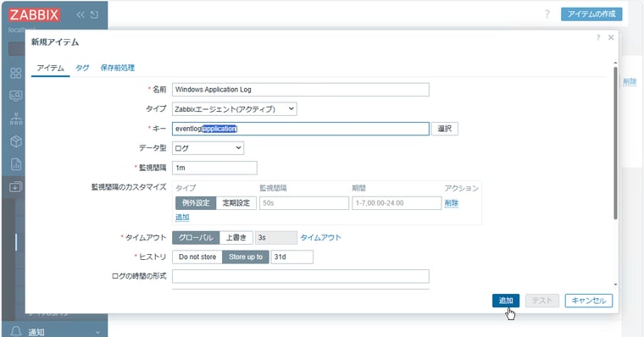Open the Monitoring sidebar icon
Viewport: 644px width, 337px height.
15,96
